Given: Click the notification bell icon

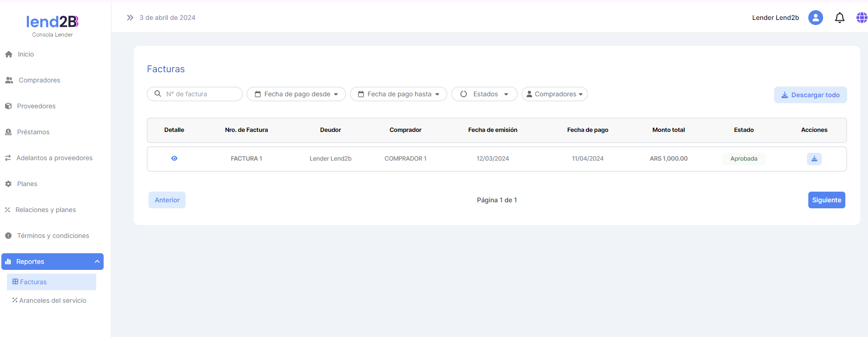Looking at the screenshot, I should click(839, 18).
